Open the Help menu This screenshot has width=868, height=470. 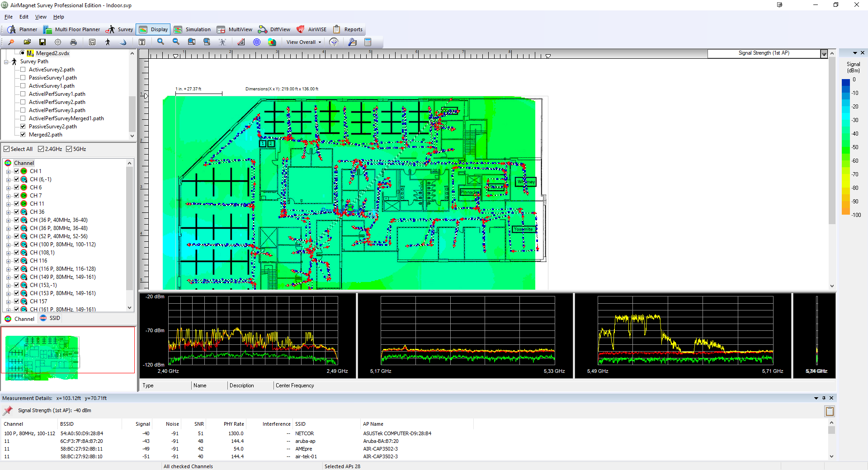coord(59,17)
